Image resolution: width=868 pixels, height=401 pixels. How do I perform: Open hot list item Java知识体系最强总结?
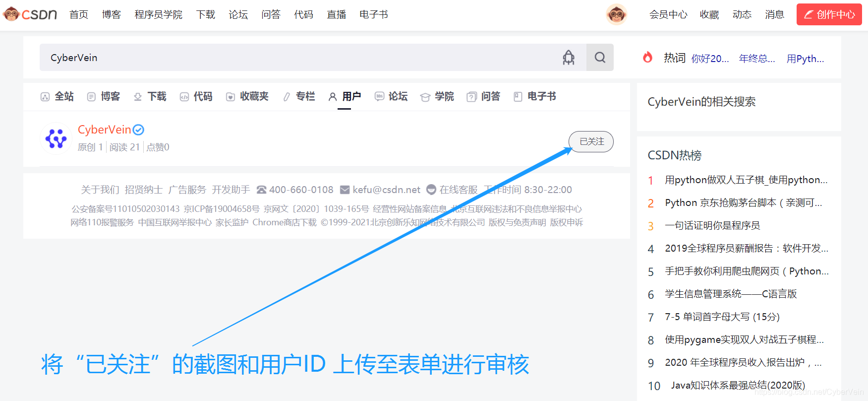click(x=738, y=385)
